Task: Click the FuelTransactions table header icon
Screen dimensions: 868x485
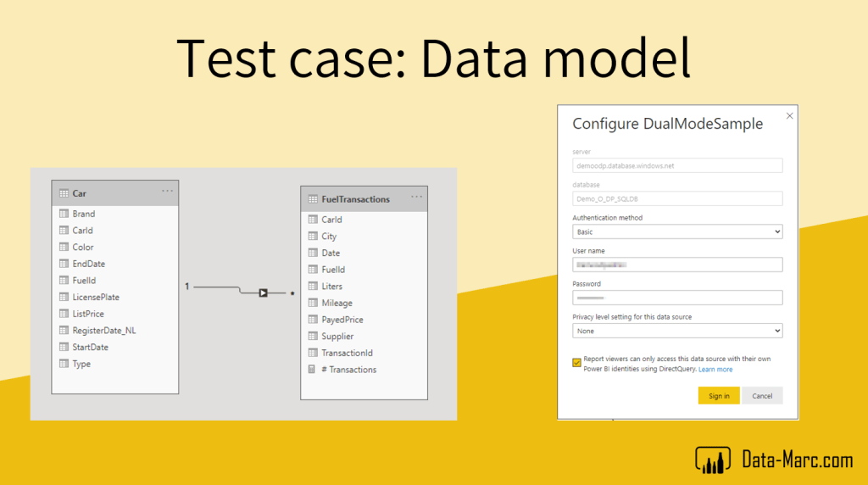Action: coord(313,199)
